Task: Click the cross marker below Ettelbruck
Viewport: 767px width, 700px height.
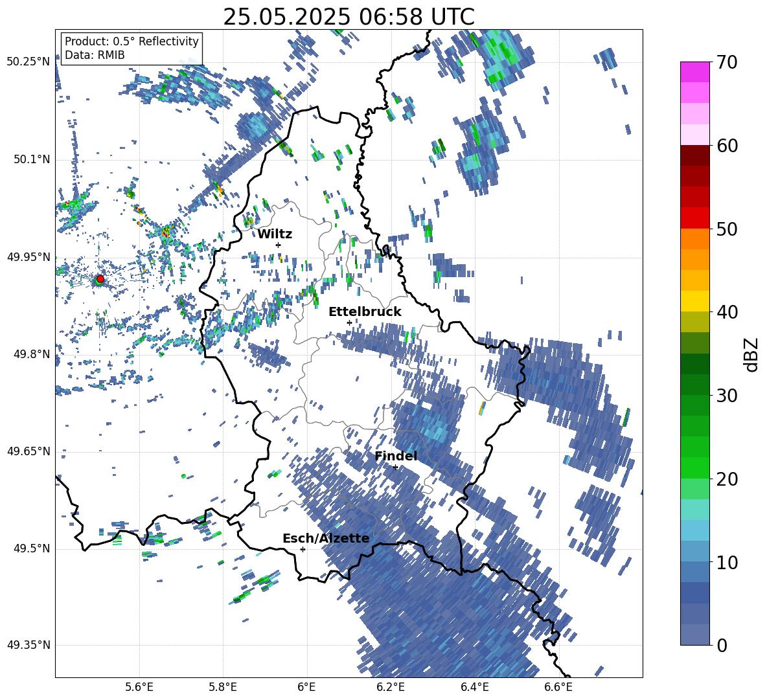Action: pyautogui.click(x=349, y=322)
